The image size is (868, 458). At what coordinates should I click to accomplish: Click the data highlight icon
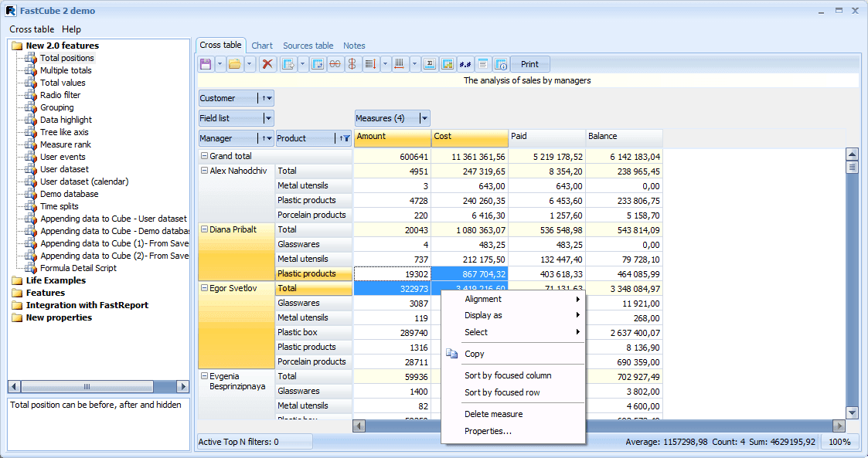click(448, 64)
